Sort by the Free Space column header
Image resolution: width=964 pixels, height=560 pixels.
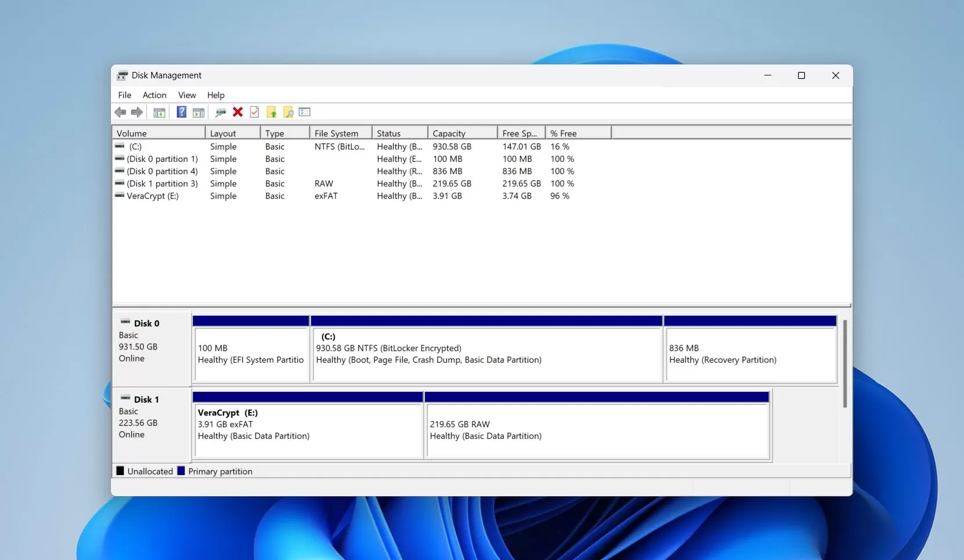[522, 133]
